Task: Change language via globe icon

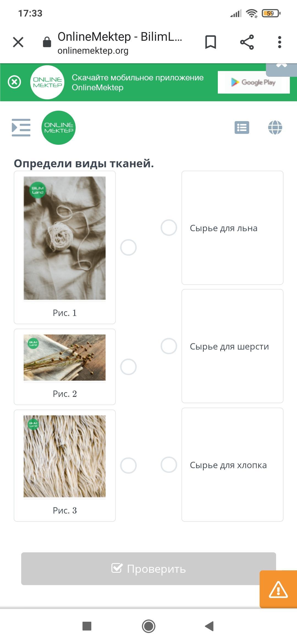Action: pos(275,127)
